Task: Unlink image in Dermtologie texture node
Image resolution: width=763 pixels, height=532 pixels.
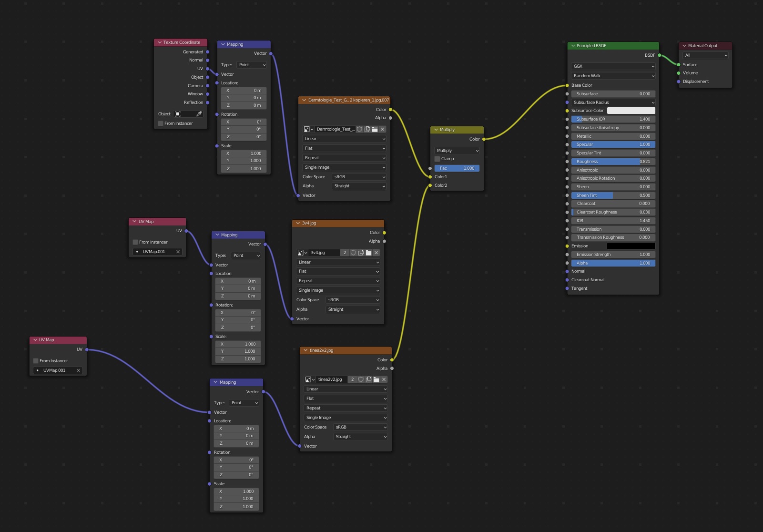Action: click(382, 129)
